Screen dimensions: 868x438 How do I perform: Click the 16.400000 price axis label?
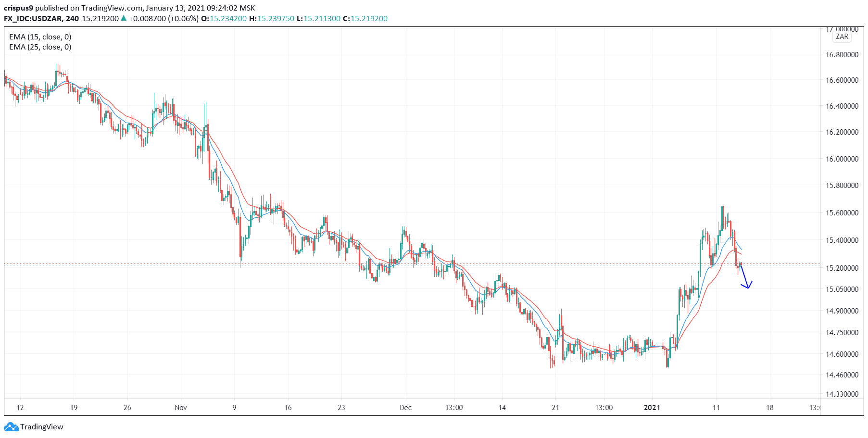pos(842,106)
